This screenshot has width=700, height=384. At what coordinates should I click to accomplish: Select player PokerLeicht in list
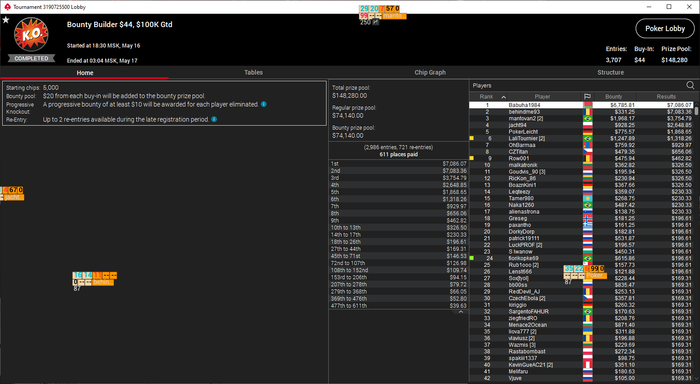pyautogui.click(x=581, y=132)
